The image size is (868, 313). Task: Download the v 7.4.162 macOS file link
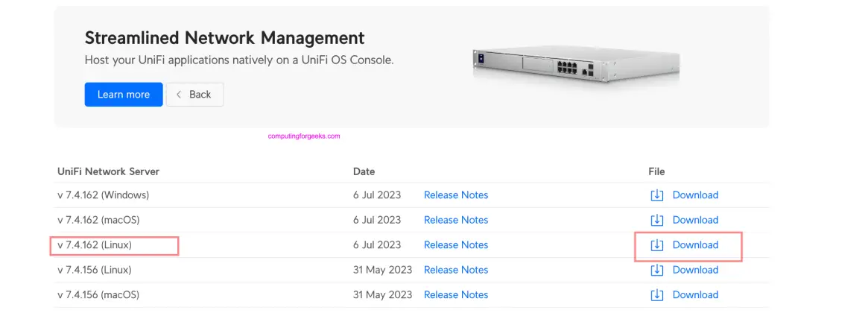(x=695, y=220)
